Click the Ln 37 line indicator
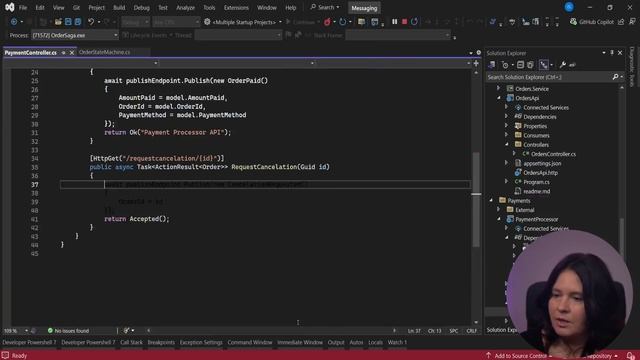 pos(414,331)
